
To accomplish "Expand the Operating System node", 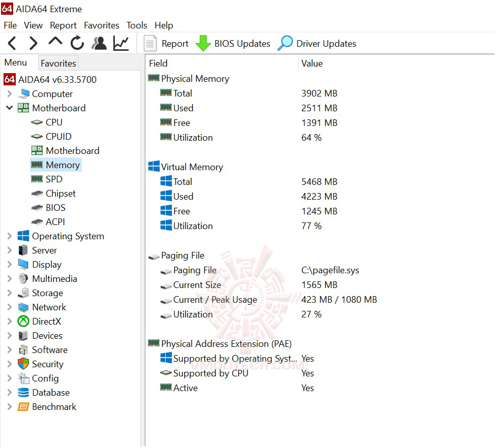I will pyautogui.click(x=10, y=236).
